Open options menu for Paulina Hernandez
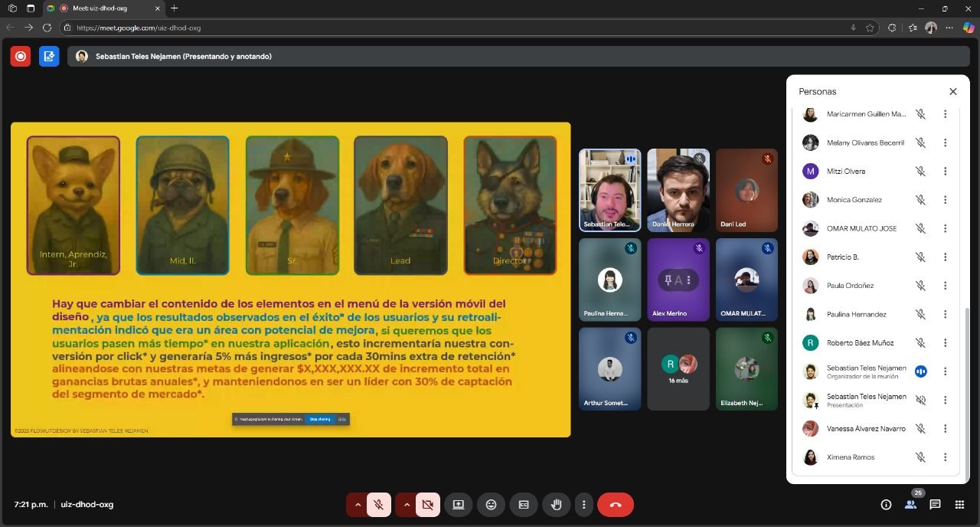Screen dimensions: 980x527 946,314
